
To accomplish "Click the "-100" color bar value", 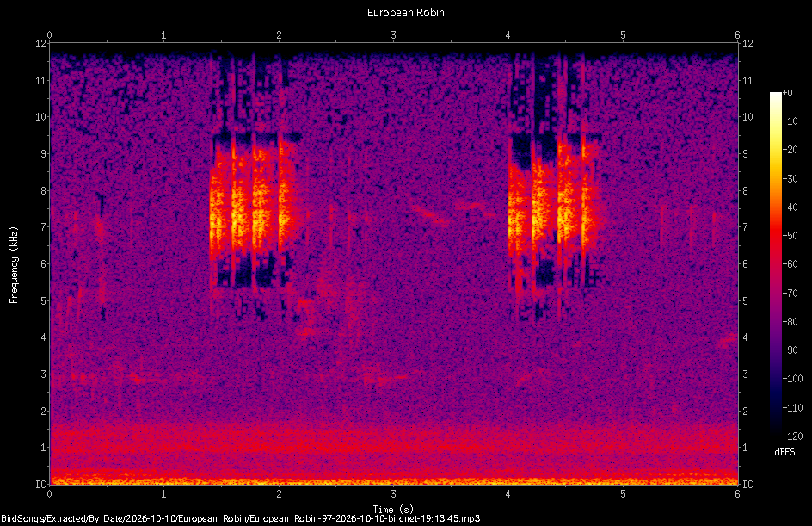I will tap(792, 379).
